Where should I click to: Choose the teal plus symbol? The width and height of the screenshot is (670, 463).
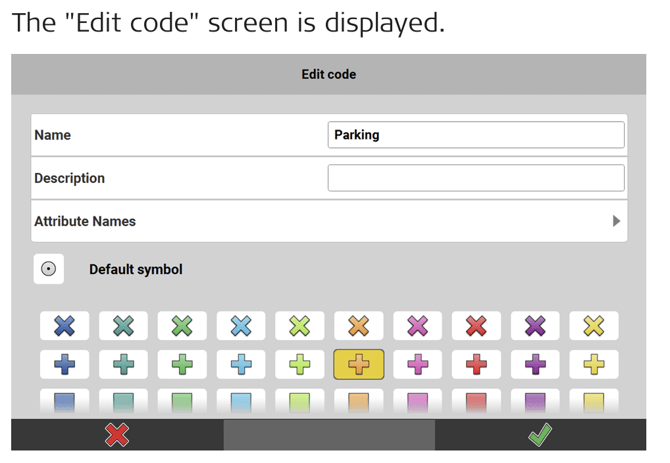124,364
